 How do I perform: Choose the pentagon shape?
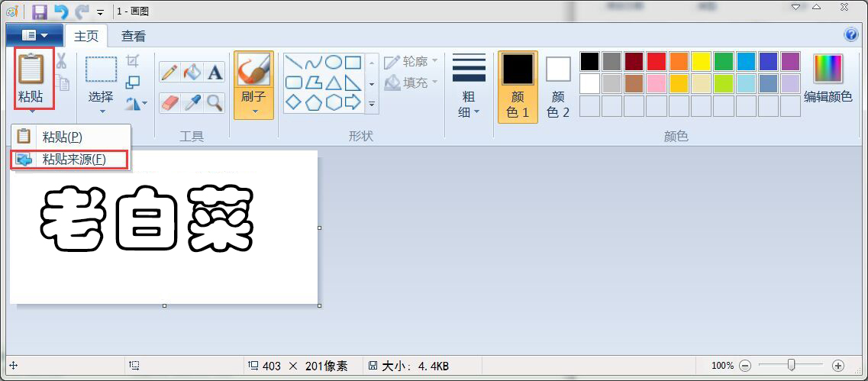[313, 102]
